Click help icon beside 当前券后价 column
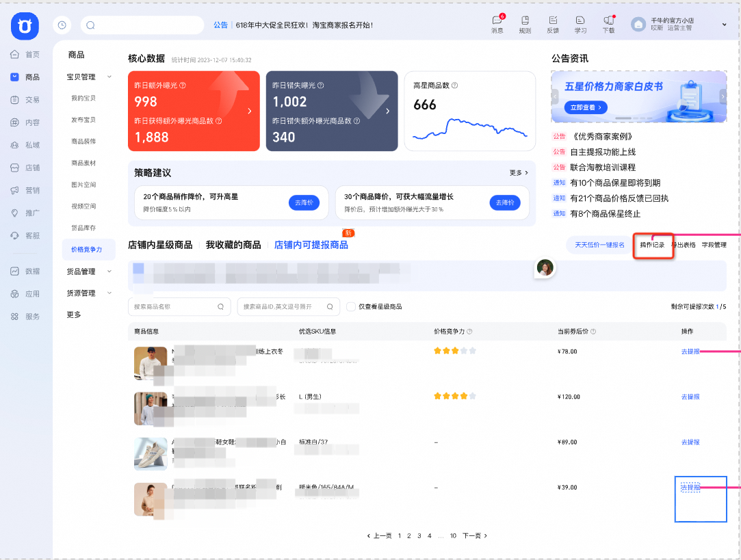 593,332
